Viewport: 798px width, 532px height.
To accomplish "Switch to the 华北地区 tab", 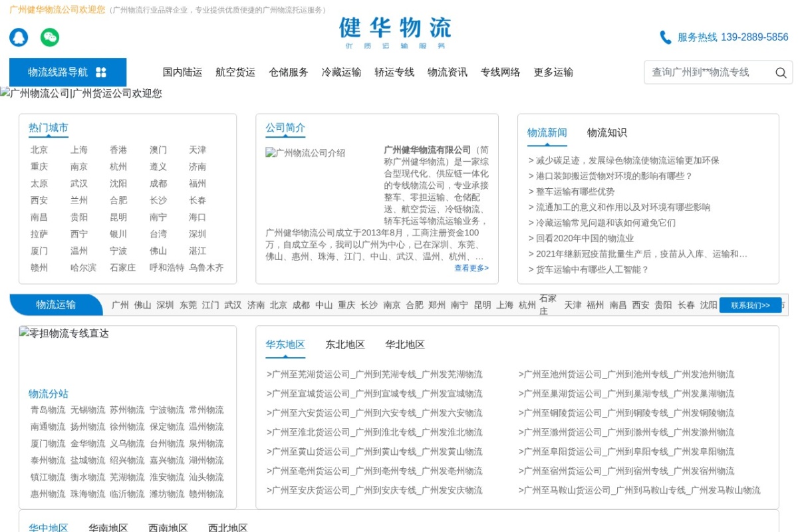I will click(x=405, y=344).
